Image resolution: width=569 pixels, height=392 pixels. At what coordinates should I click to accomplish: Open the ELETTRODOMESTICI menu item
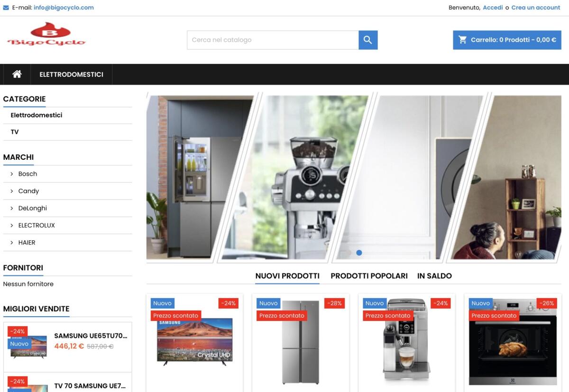[x=71, y=74]
